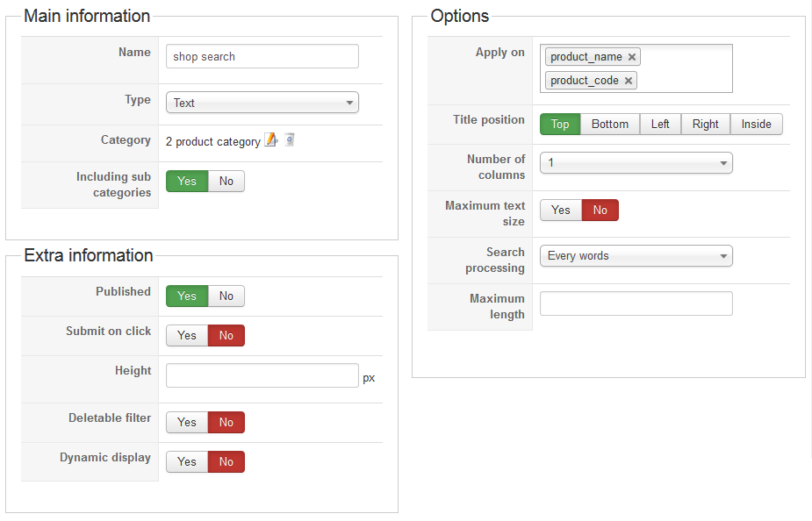Click the Name text field
The image size is (812, 521).
tap(262, 56)
